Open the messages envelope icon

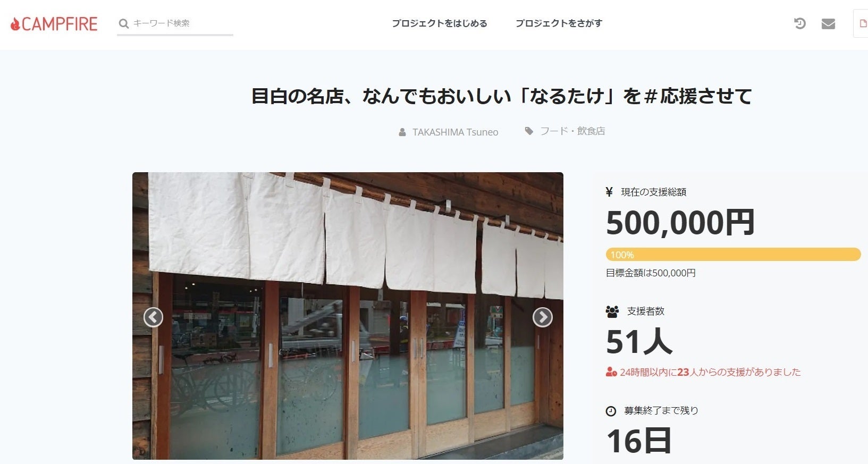(828, 24)
